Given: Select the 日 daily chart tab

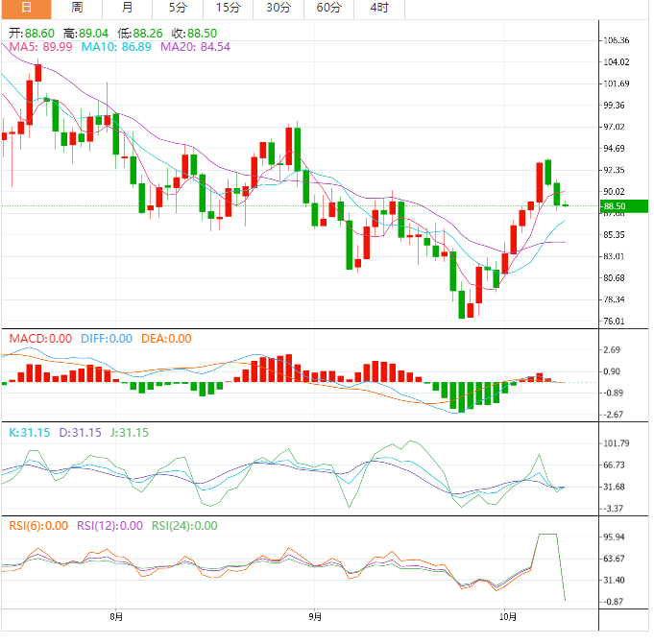Looking at the screenshot, I should pyautogui.click(x=26, y=9).
